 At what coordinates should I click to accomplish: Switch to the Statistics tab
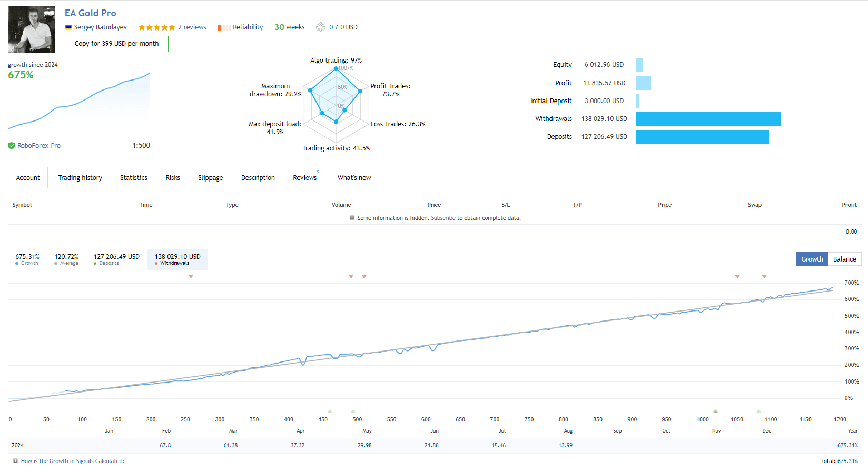coord(134,178)
